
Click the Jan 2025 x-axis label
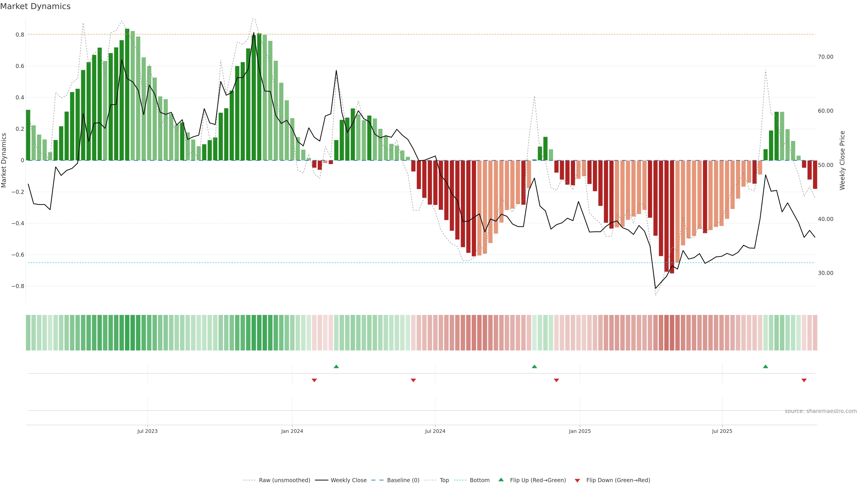coord(580,431)
